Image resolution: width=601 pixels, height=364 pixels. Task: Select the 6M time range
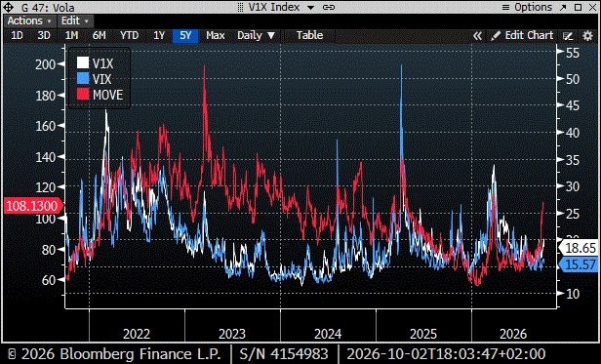pyautogui.click(x=100, y=36)
